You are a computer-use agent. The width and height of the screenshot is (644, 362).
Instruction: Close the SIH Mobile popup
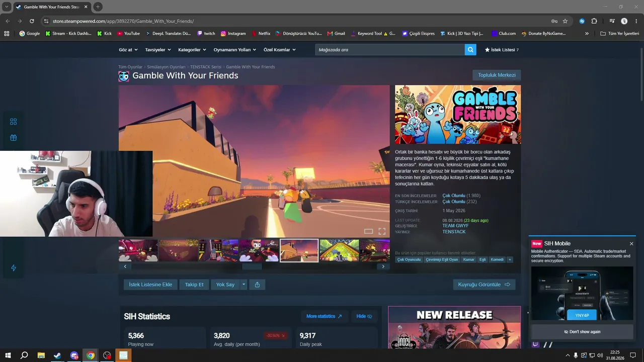coord(631,244)
